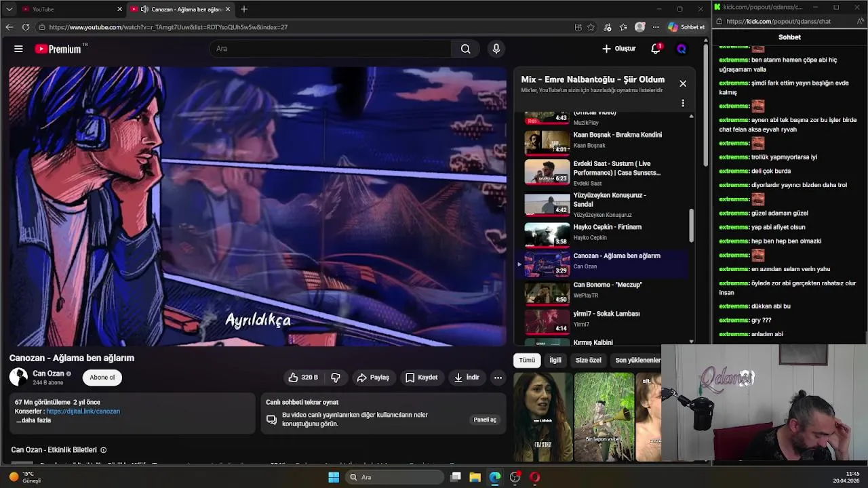868x488 pixels.
Task: Close the Canozan - Ağlama ben ağlarım tab
Action: point(228,9)
